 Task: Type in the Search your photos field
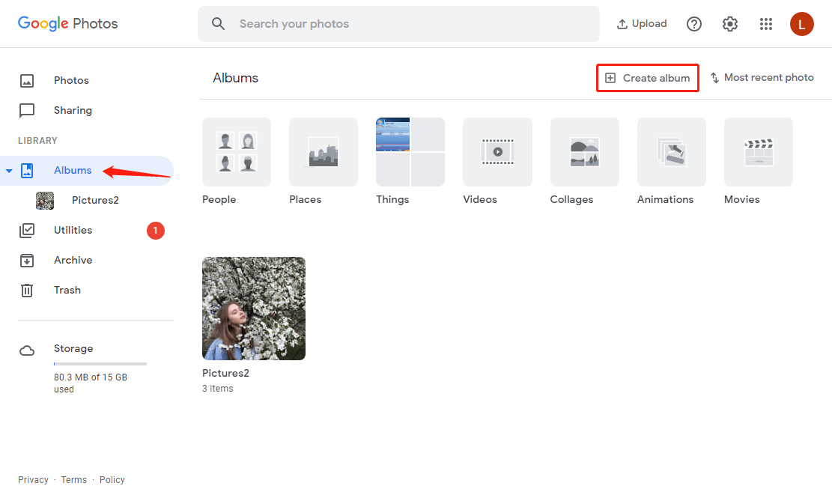[x=412, y=24]
